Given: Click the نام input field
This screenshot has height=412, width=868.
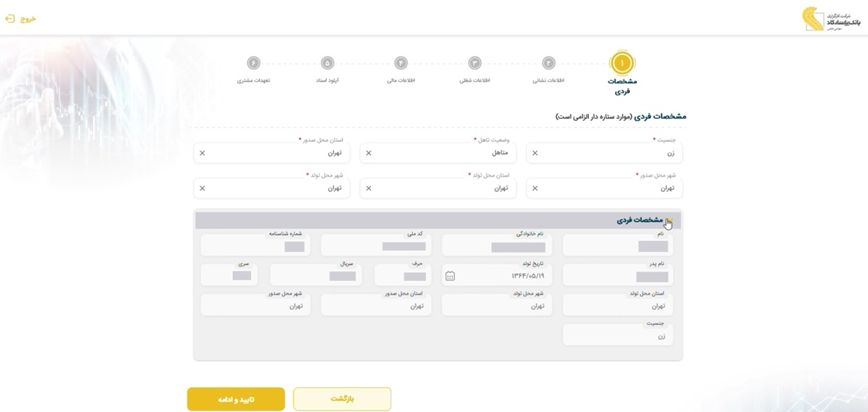Looking at the screenshot, I should [x=618, y=245].
